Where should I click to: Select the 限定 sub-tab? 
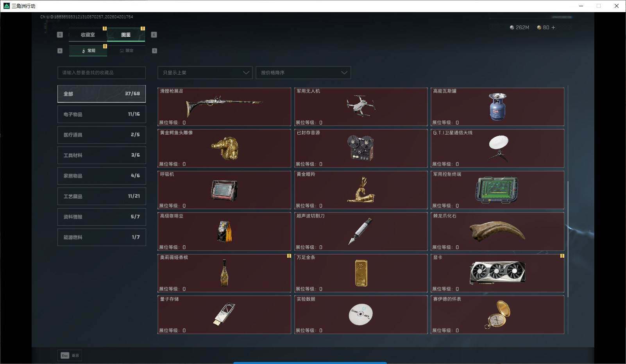(x=126, y=51)
